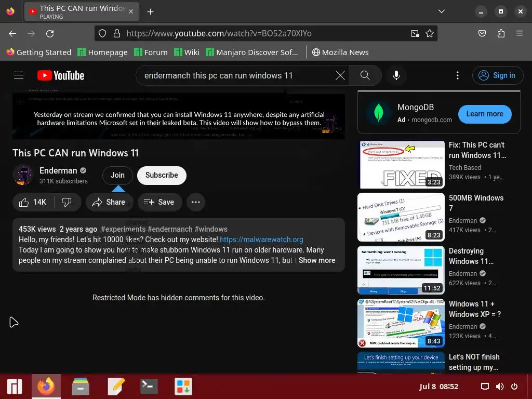
Task: Open the Wiki bookmark
Action: [187, 52]
